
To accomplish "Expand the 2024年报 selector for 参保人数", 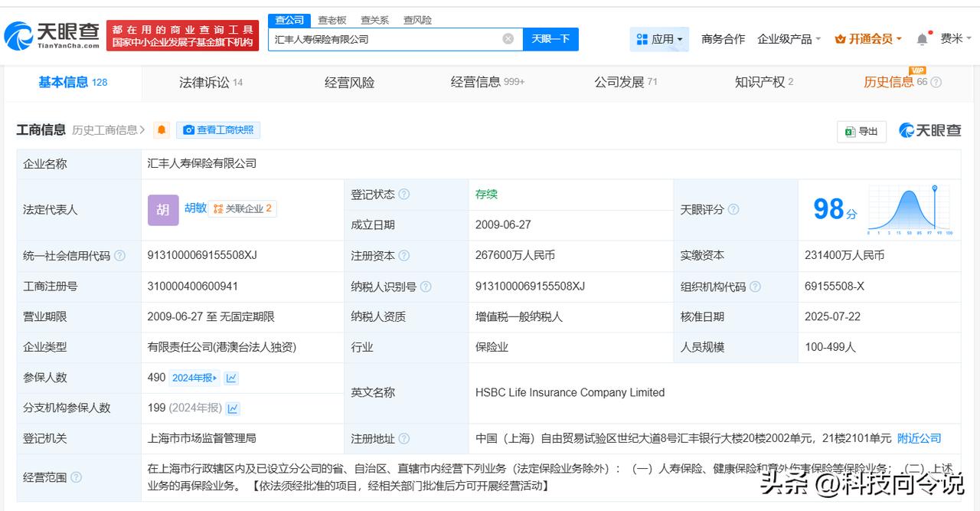I will 194,378.
